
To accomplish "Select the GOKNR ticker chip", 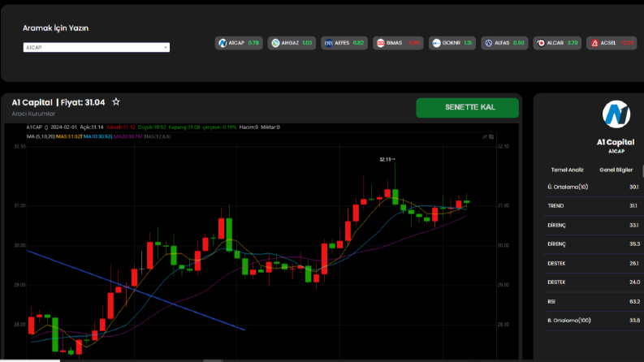I will click(x=452, y=43).
